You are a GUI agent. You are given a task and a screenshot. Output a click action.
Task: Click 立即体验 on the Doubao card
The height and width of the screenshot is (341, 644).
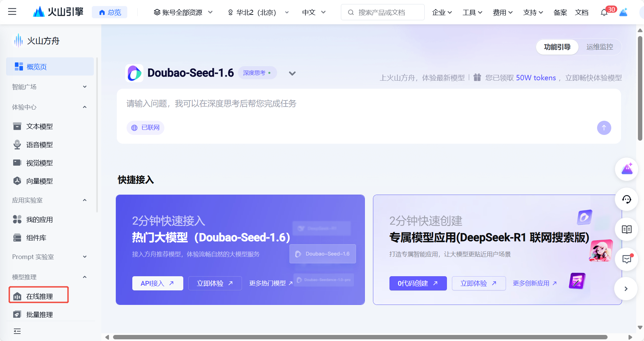[x=215, y=283]
